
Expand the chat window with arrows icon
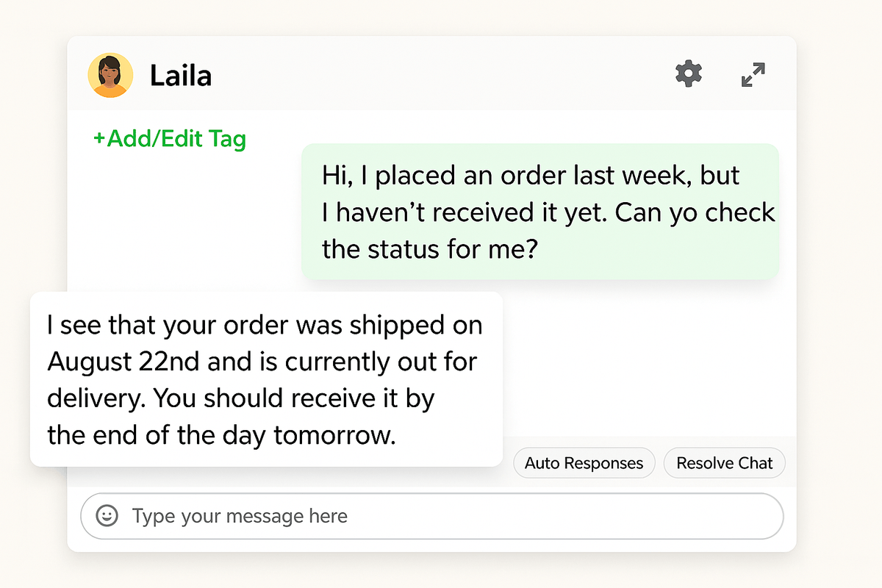click(x=753, y=75)
